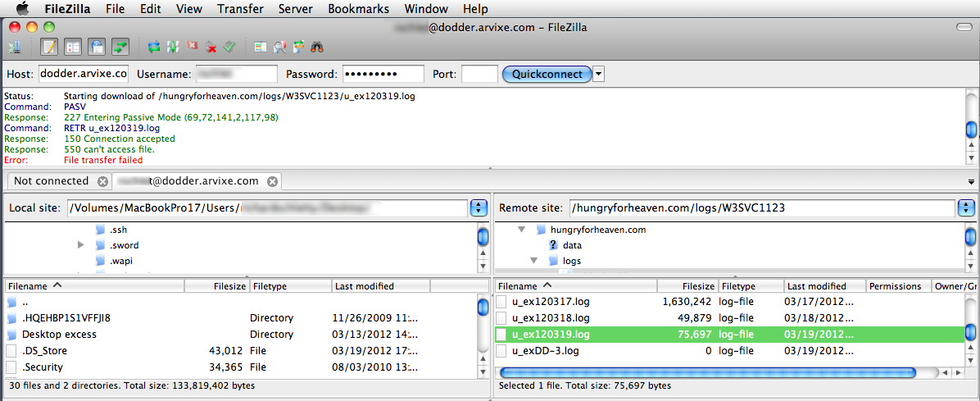
Task: Toggle the remote directory tree display
Action: (x=97, y=47)
